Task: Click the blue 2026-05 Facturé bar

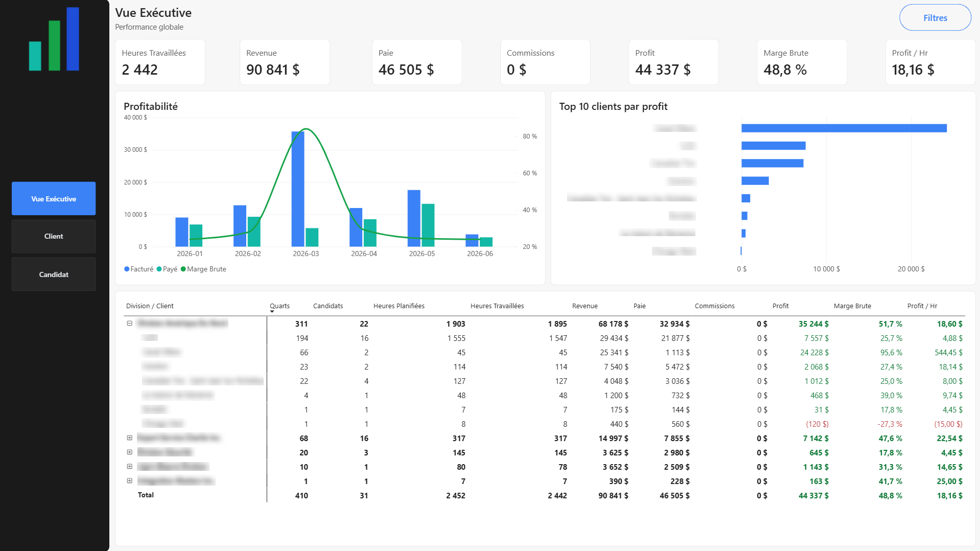Action: coord(414,218)
